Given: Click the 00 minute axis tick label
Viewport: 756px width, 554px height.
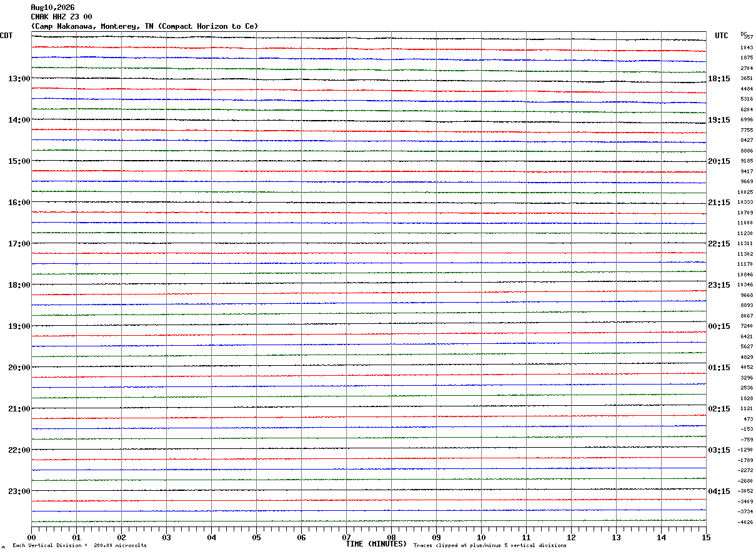Looking at the screenshot, I should (x=31, y=537).
